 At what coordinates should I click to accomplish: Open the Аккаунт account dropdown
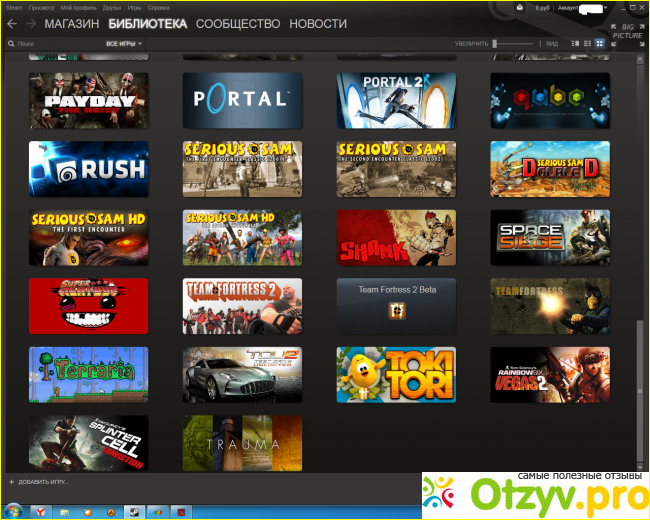[598, 7]
